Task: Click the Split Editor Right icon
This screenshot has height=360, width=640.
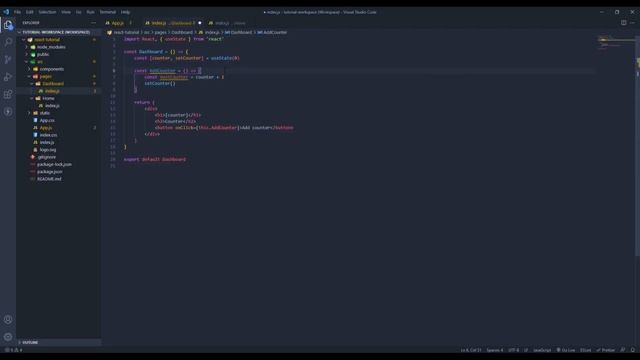Action: tap(623, 23)
